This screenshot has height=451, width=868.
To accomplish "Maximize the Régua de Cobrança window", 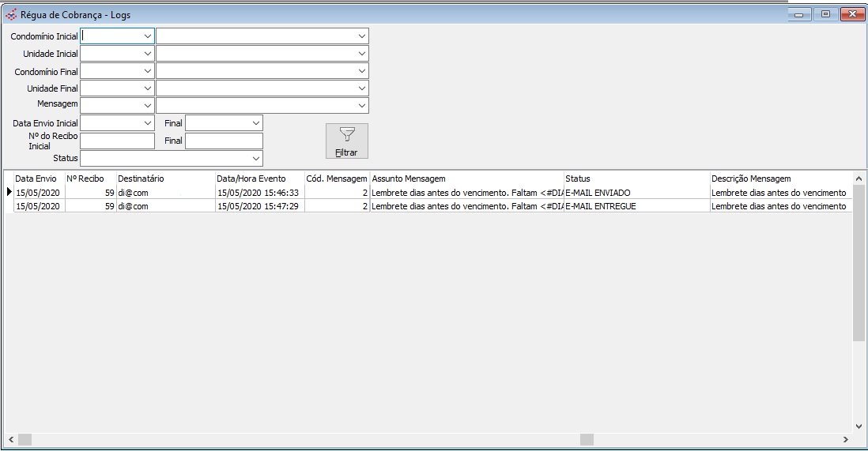I will tap(825, 14).
